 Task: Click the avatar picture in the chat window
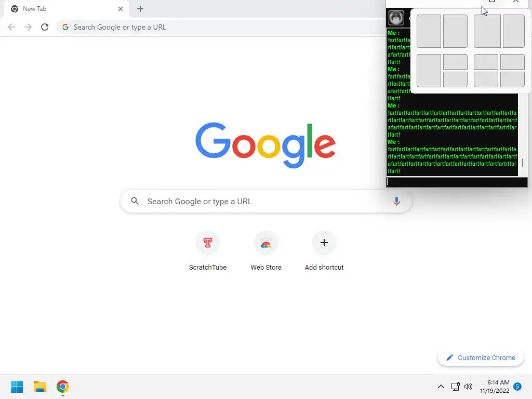point(396,18)
